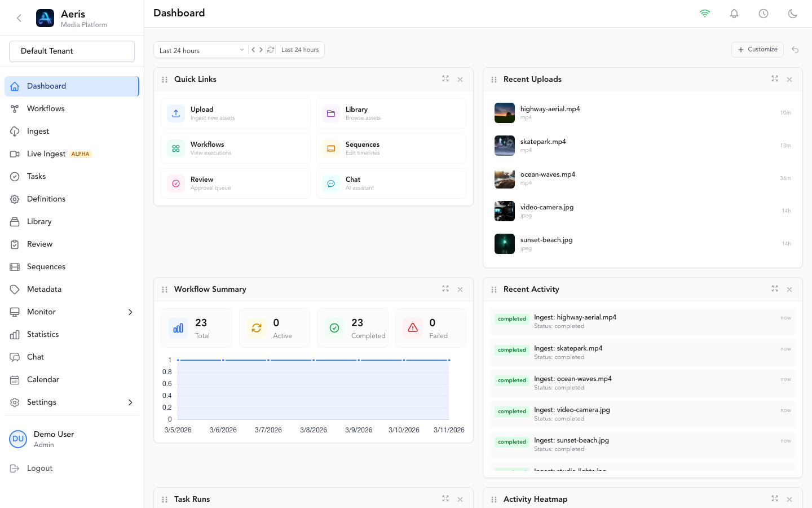The height and width of the screenshot is (508, 812).
Task: Open Sequences in sidebar
Action: pos(72,267)
